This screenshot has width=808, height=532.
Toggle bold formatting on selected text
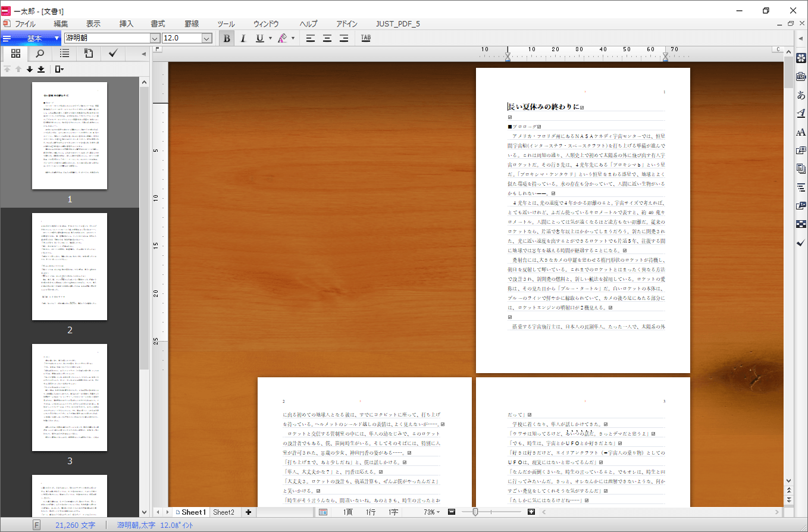pos(226,37)
